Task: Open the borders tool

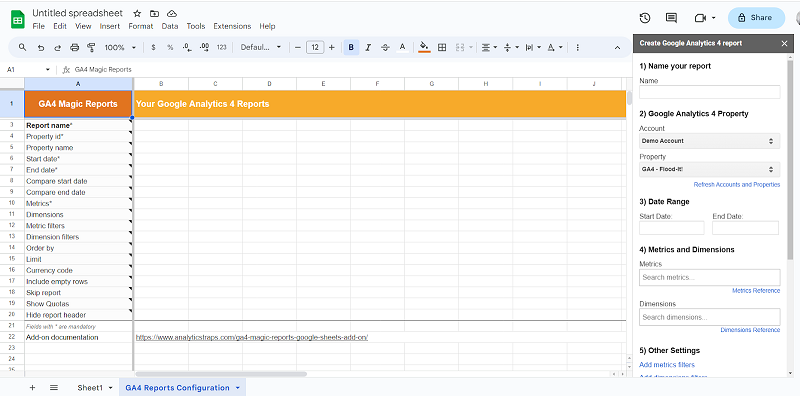Action: (x=442, y=47)
